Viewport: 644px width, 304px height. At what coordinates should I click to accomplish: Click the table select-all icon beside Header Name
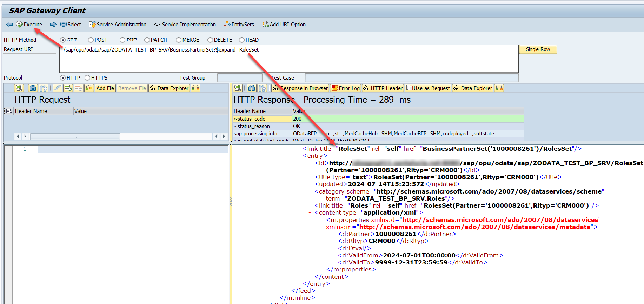click(x=9, y=111)
